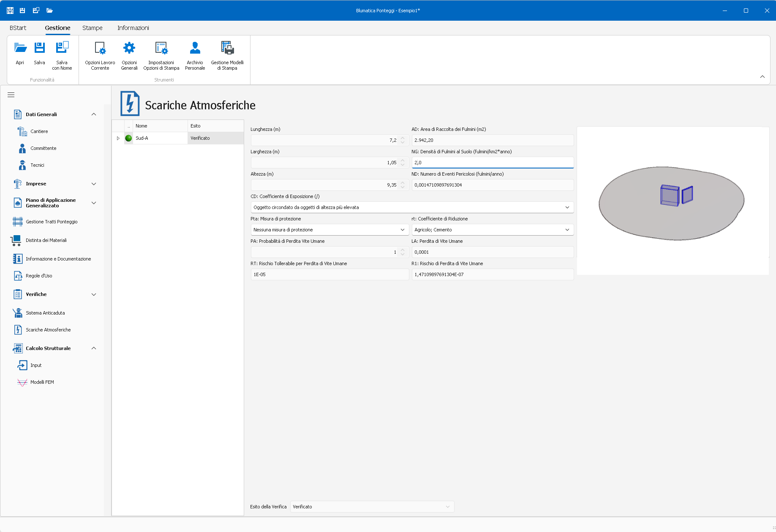Viewport: 776px width, 532px height.
Task: Collapse the Dati Generali section
Action: (x=94, y=114)
